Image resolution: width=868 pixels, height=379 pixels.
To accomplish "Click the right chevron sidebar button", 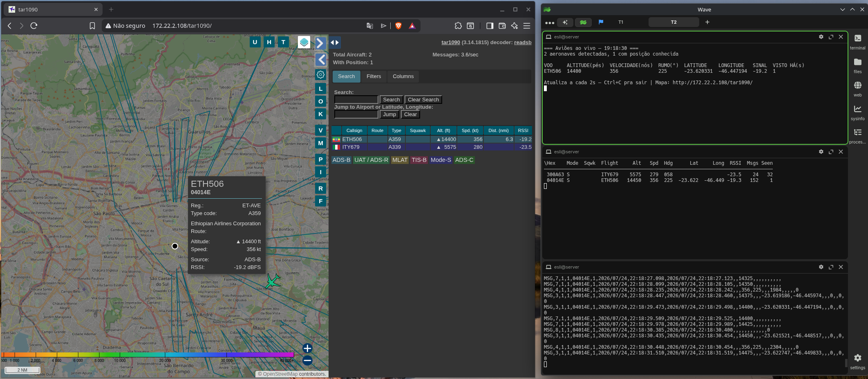I will (321, 43).
